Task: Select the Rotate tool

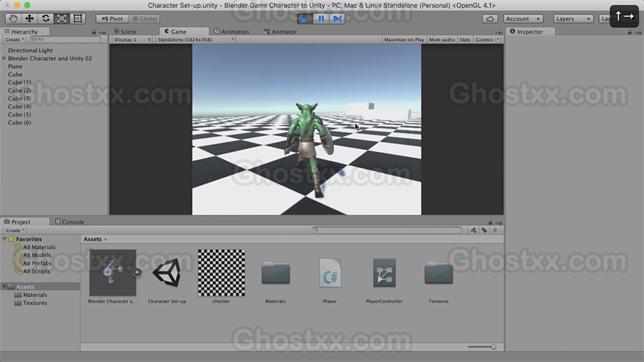Action: coord(45,18)
